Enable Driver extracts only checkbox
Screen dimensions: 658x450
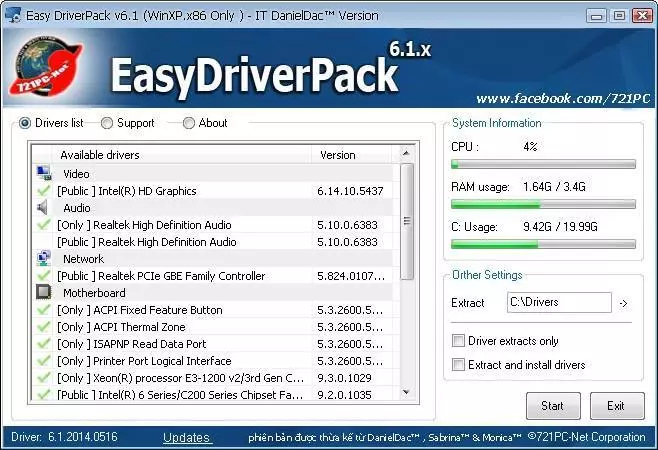coord(458,340)
